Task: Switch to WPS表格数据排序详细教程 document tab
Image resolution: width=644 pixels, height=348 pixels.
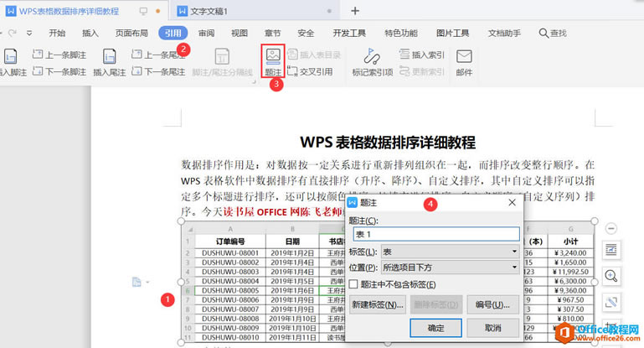Action: (x=69, y=11)
